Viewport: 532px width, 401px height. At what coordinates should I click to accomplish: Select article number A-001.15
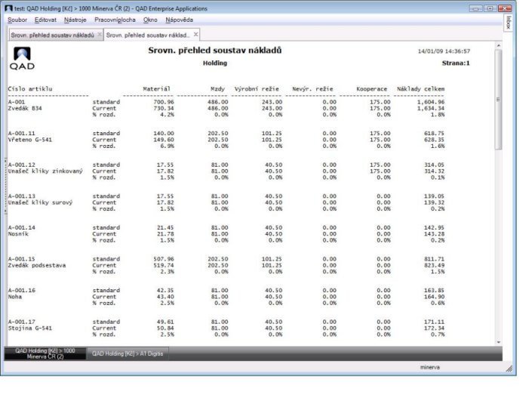pos(22,259)
